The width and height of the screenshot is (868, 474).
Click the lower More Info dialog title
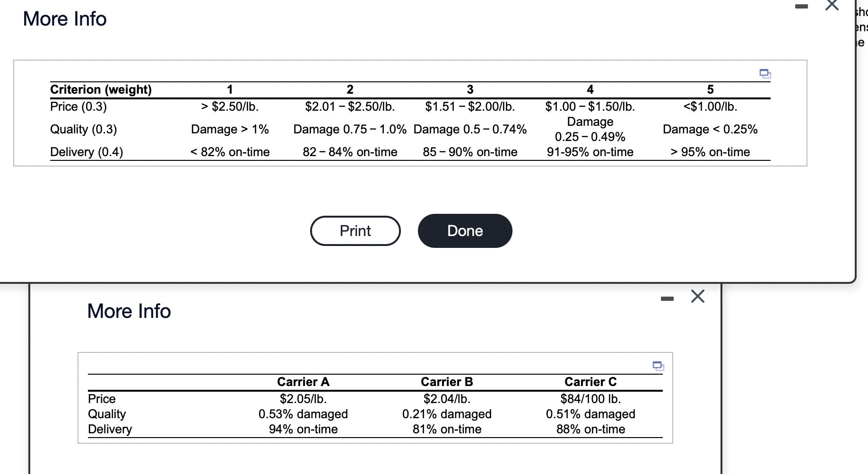(x=128, y=311)
